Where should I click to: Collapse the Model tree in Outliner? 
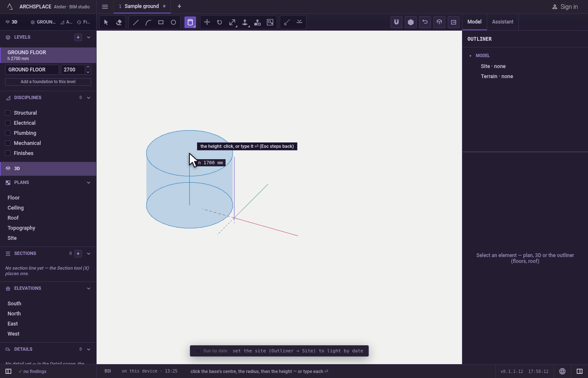[470, 56]
